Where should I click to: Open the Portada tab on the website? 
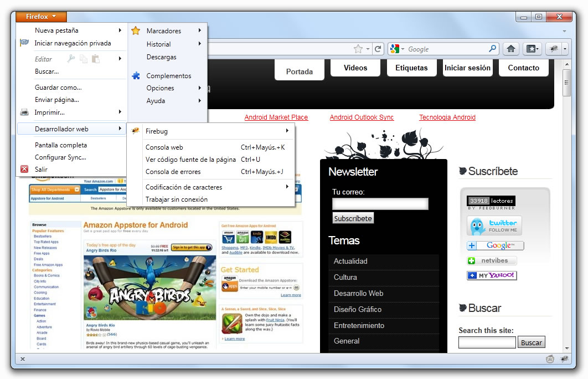click(x=299, y=71)
